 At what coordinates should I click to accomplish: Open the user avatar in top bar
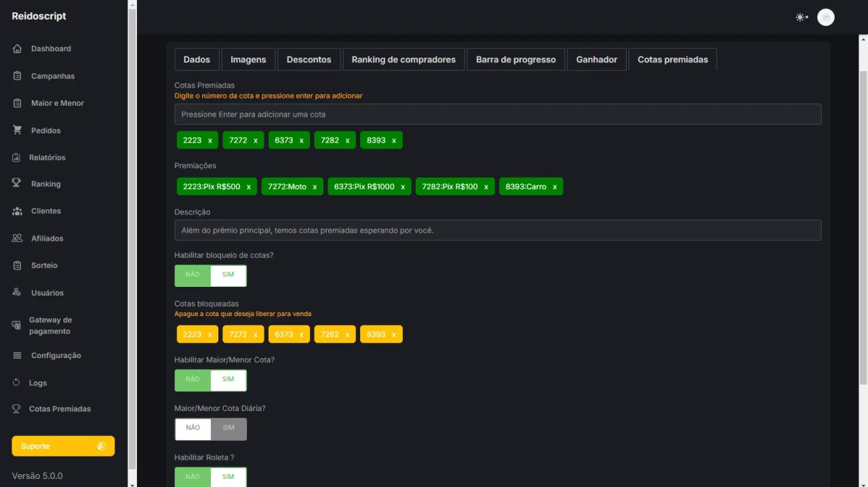pyautogui.click(x=825, y=17)
